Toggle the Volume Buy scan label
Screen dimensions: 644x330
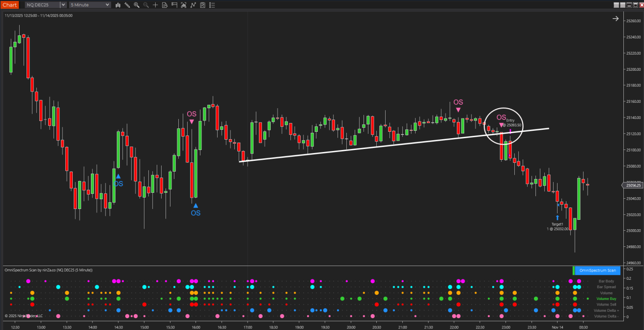coord(606,299)
